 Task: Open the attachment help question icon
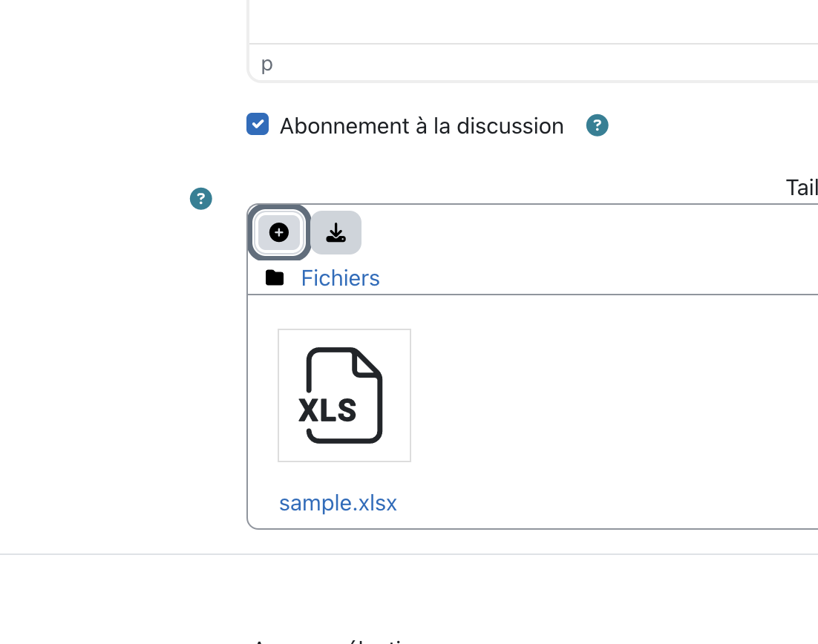[201, 199]
